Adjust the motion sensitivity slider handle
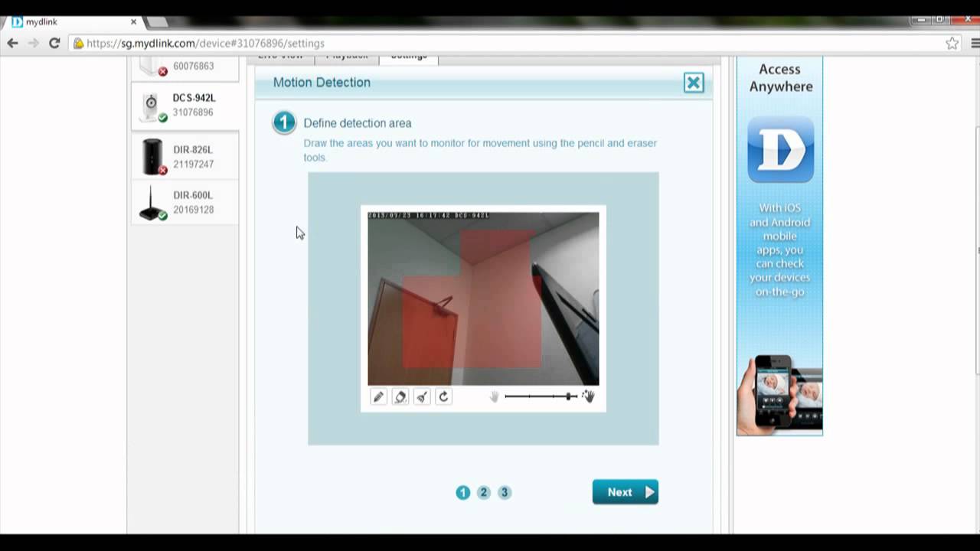980x551 pixels. click(x=570, y=396)
